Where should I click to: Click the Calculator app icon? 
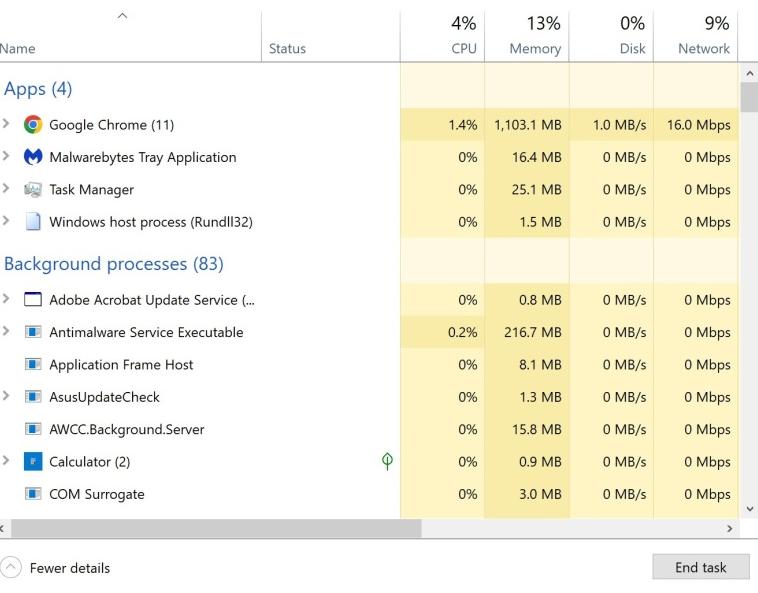pyautogui.click(x=33, y=462)
